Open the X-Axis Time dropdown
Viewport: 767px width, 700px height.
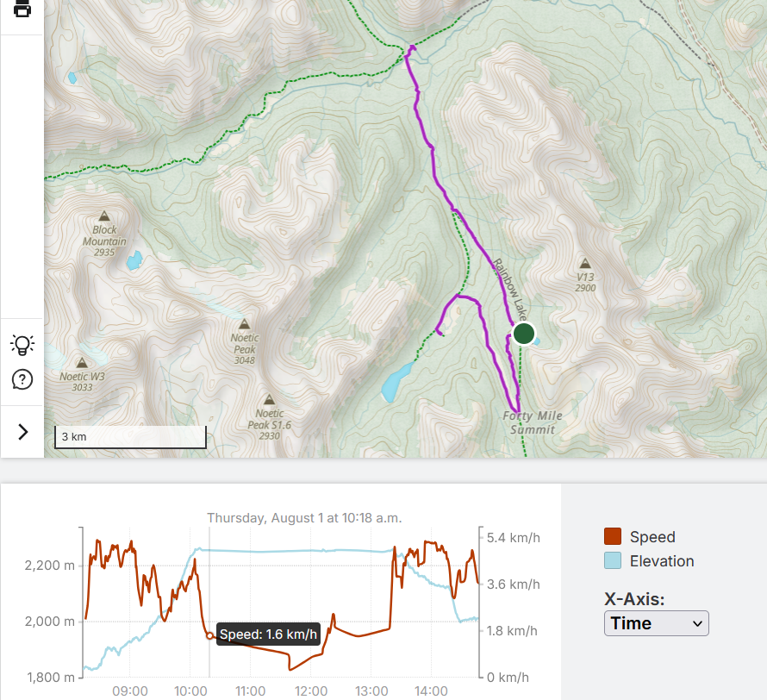click(x=657, y=623)
